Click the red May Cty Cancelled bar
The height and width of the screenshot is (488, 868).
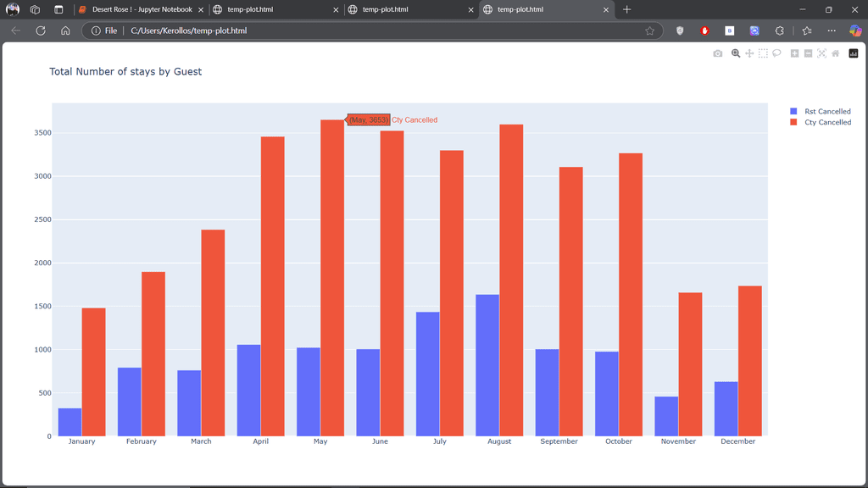coord(332,278)
